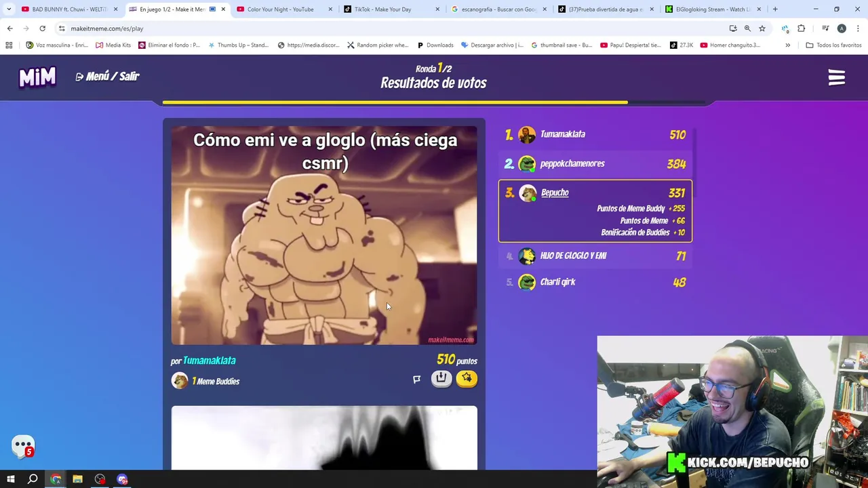Click the browser back arrow
Viewport: 868px width, 488px height.
(x=9, y=28)
